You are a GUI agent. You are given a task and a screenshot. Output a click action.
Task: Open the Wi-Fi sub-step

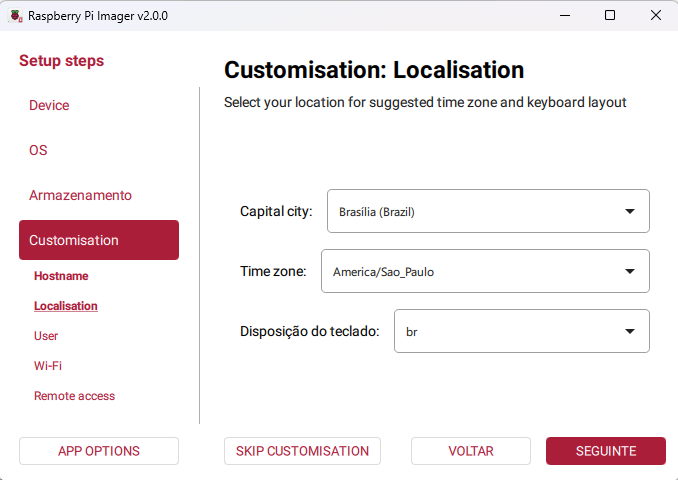tap(48, 366)
